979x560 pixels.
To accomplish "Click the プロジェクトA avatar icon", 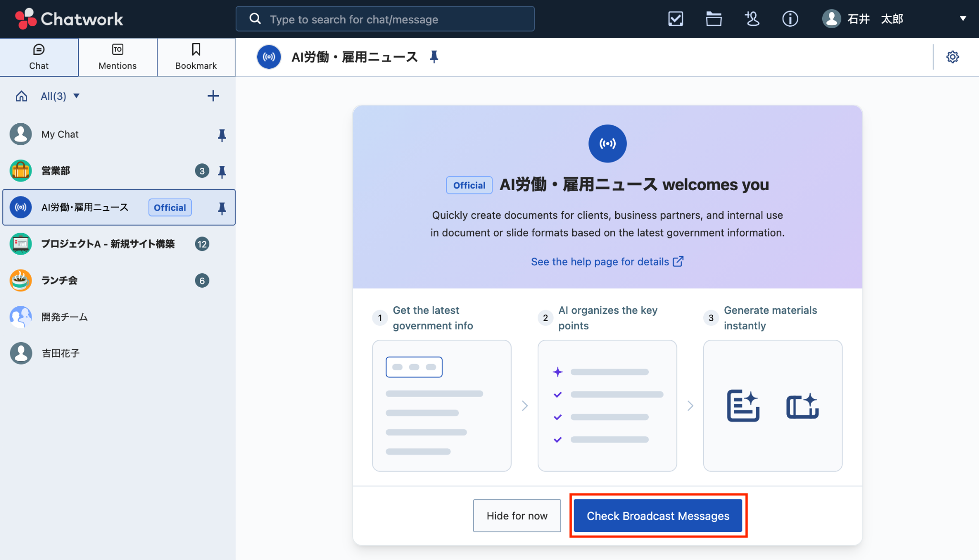I will pyautogui.click(x=21, y=244).
